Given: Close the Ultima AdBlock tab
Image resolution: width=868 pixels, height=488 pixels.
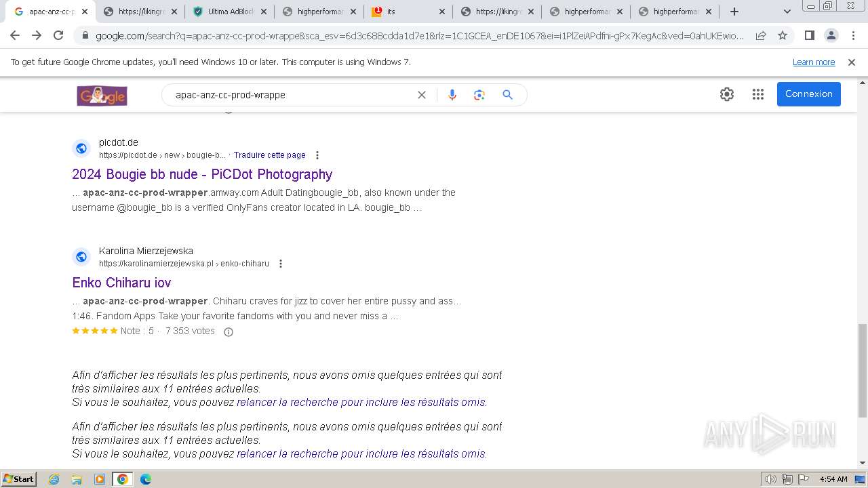Looking at the screenshot, I should click(x=263, y=12).
